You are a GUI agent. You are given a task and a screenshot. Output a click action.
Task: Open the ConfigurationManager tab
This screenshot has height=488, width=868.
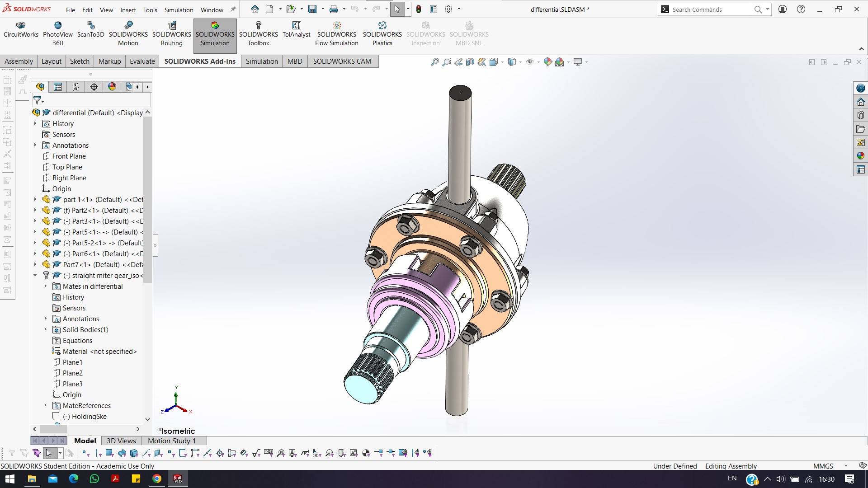pos(76,87)
